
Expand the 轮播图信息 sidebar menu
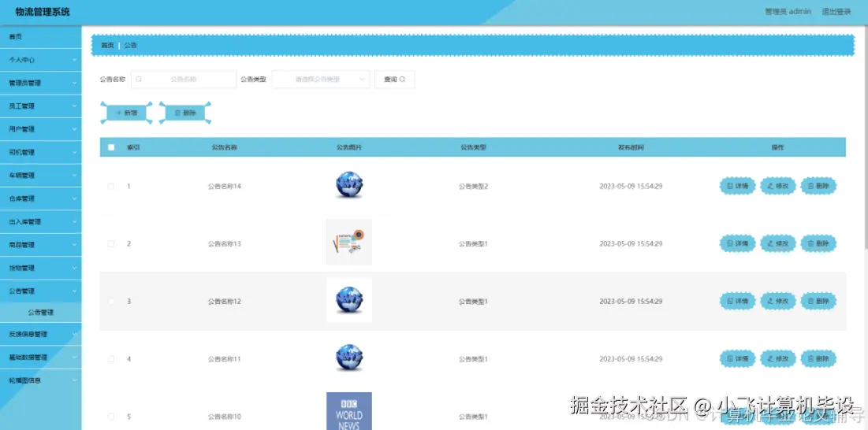click(x=41, y=380)
